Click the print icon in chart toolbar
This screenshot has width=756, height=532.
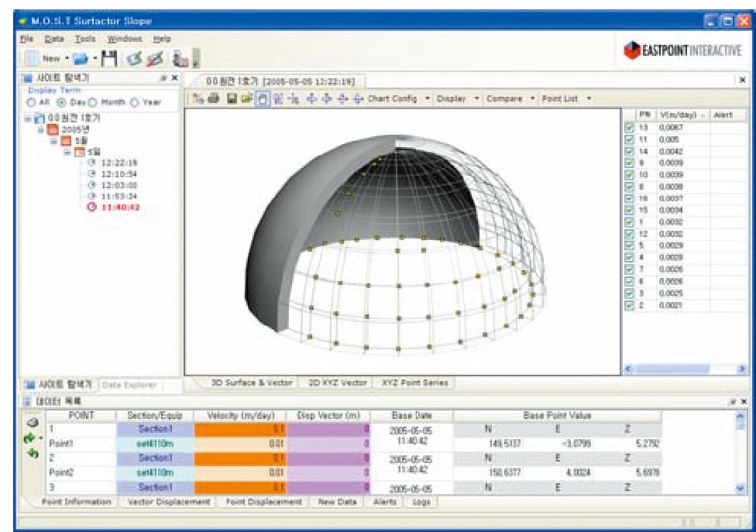212,98
